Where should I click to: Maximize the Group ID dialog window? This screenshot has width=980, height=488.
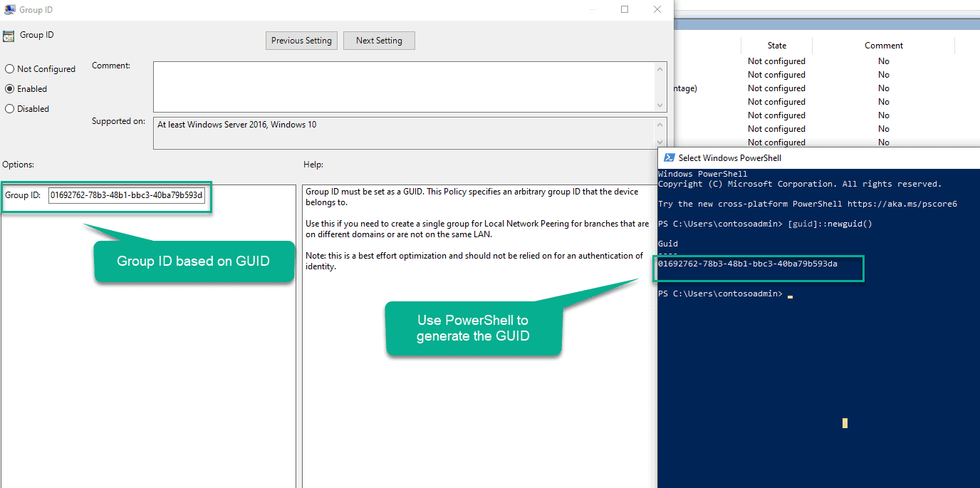click(625, 10)
